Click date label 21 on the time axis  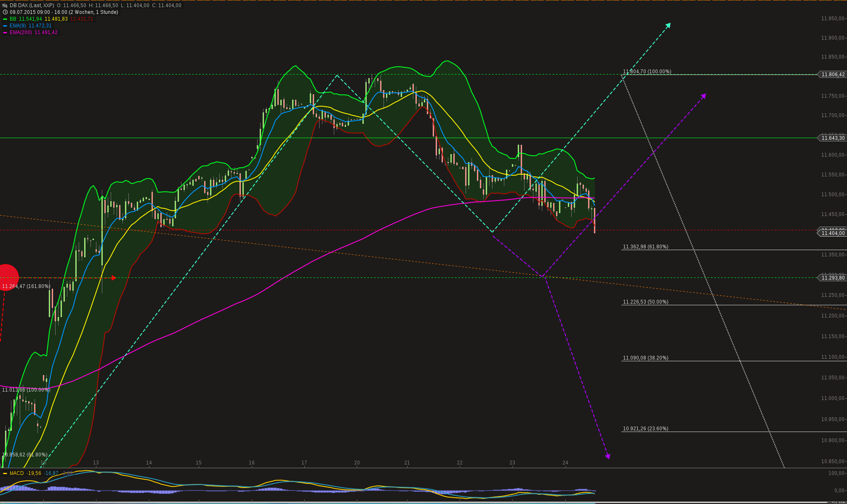coord(407,463)
